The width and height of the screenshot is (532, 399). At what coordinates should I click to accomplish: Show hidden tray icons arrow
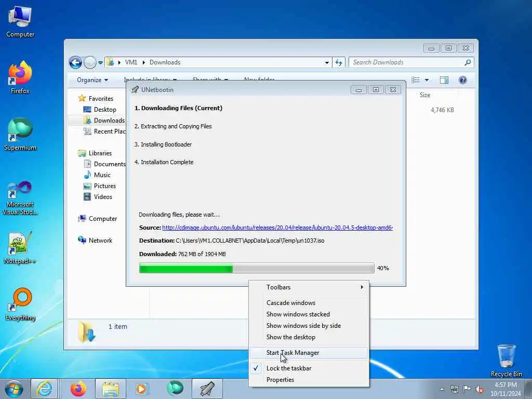pos(442,390)
